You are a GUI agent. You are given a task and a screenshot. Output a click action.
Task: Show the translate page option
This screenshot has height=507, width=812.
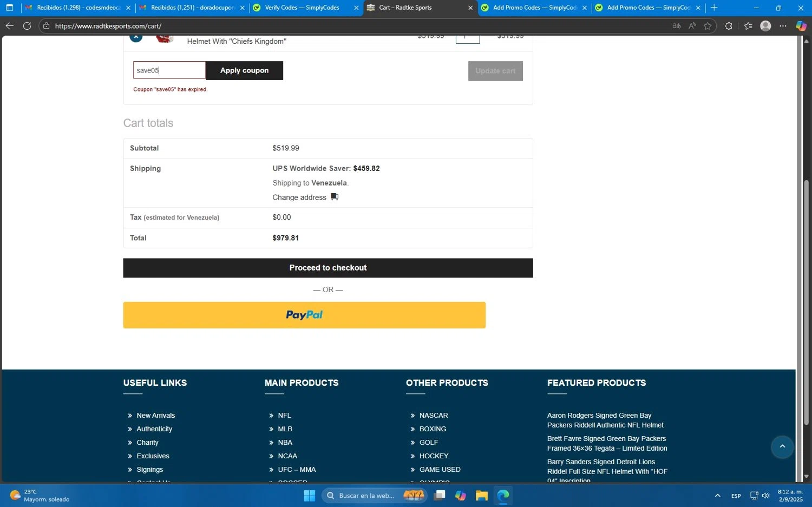coord(677,26)
